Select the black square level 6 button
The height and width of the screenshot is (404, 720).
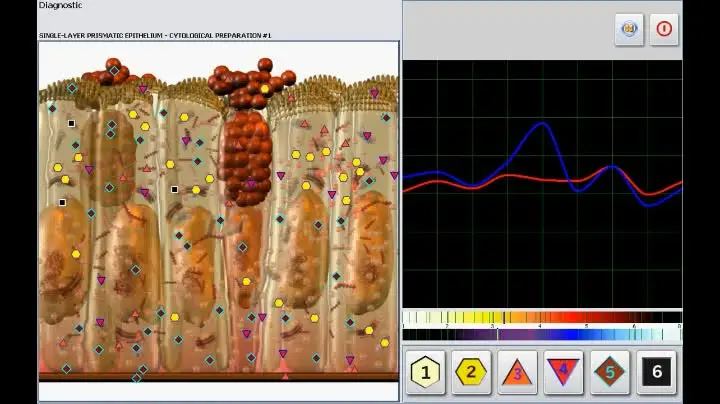[x=656, y=372]
